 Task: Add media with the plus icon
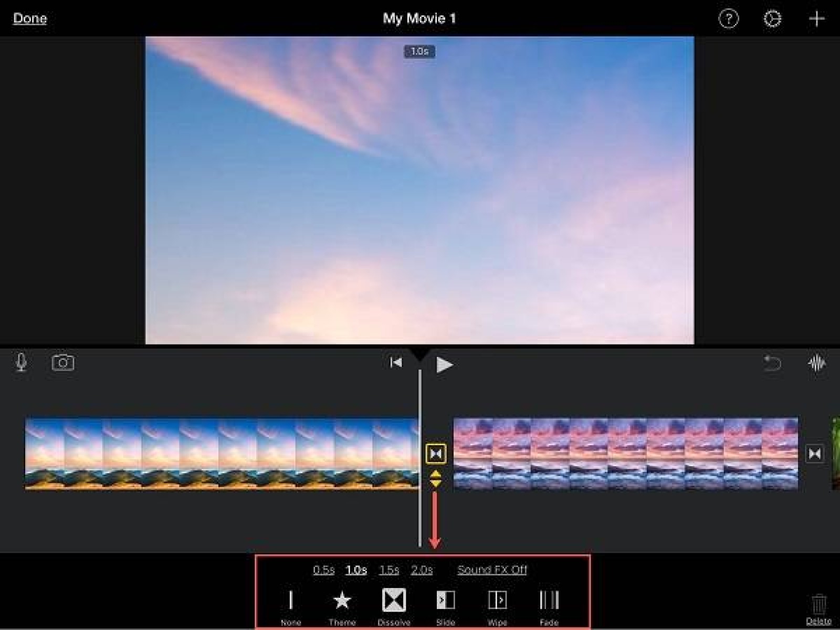click(x=816, y=19)
